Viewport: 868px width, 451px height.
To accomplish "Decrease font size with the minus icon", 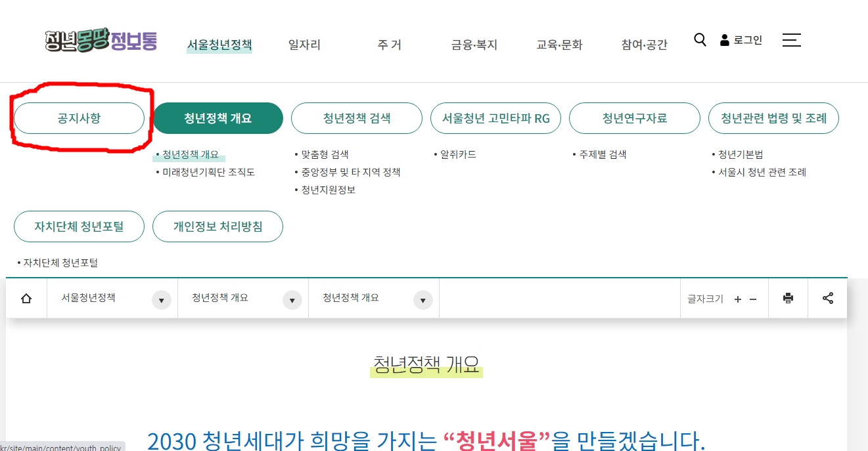I will [x=753, y=299].
